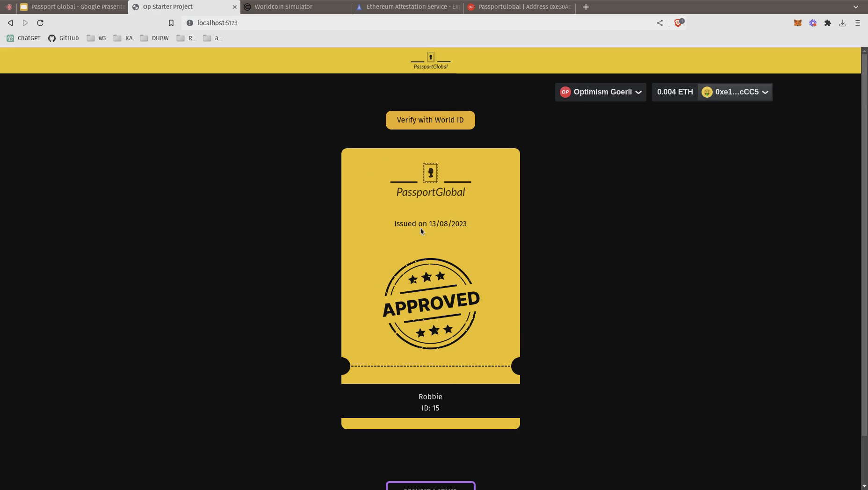Click the PassportGlobal header logo

coord(431,61)
